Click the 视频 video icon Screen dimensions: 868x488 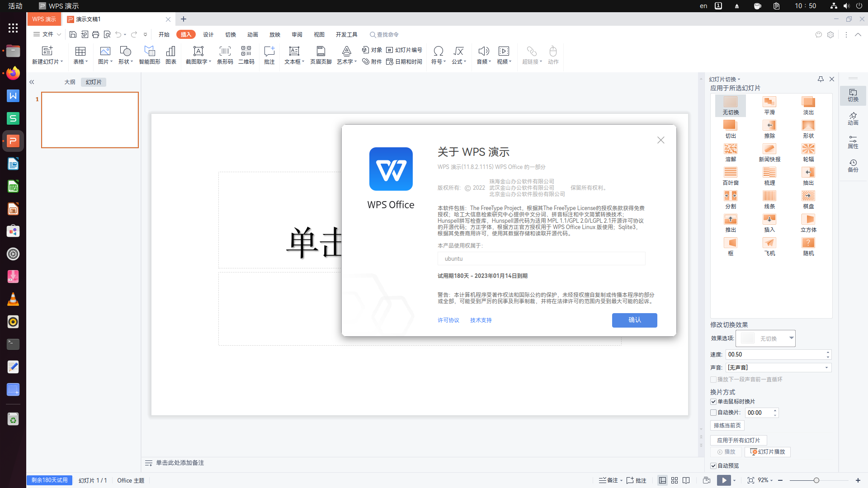504,51
